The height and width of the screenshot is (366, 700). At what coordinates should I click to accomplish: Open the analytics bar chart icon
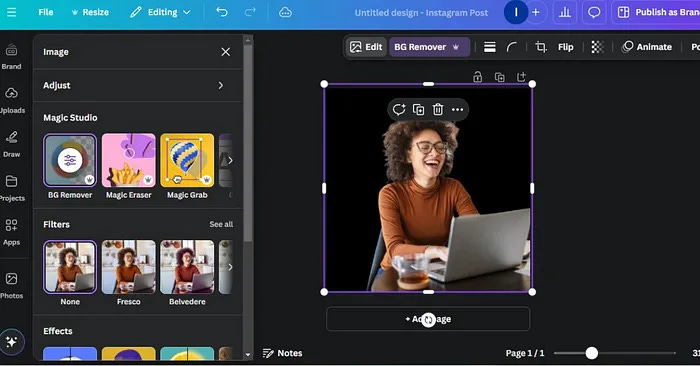pos(565,12)
